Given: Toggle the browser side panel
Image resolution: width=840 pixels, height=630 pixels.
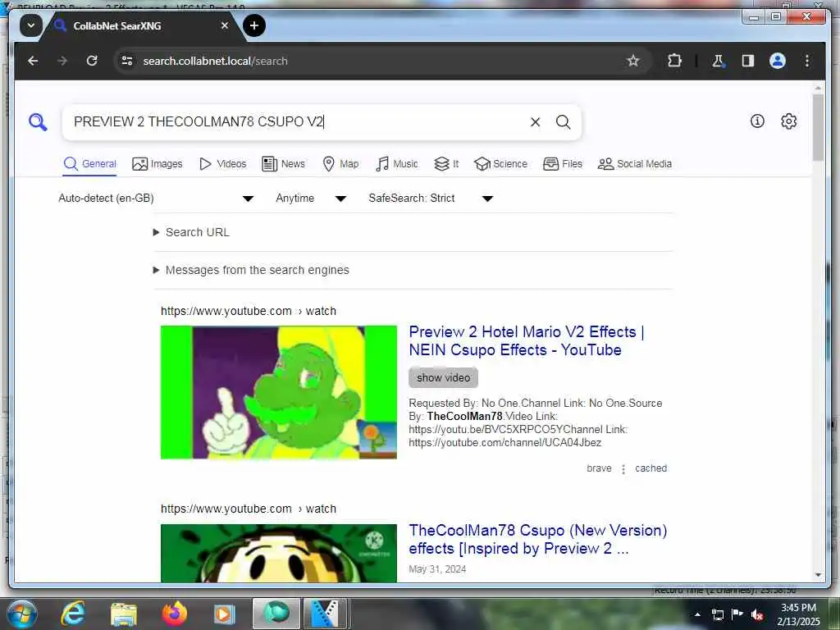Looking at the screenshot, I should pos(748,61).
